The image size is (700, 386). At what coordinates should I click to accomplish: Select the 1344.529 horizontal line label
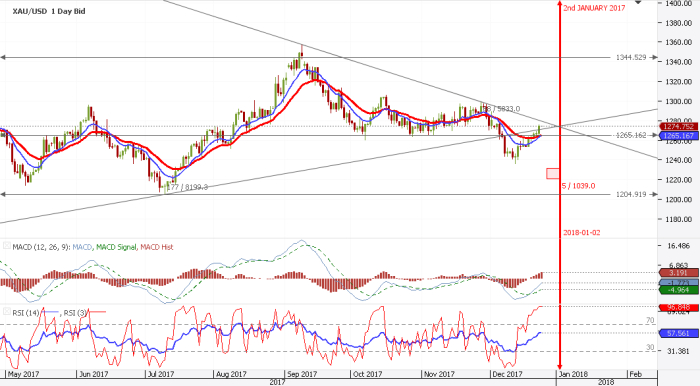(631, 57)
